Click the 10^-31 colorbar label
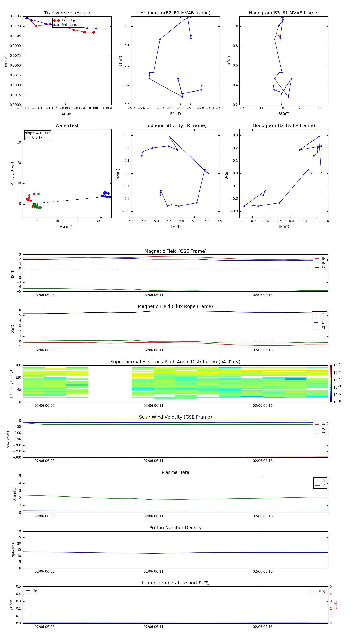The width and height of the screenshot is (351, 644). 337,402
